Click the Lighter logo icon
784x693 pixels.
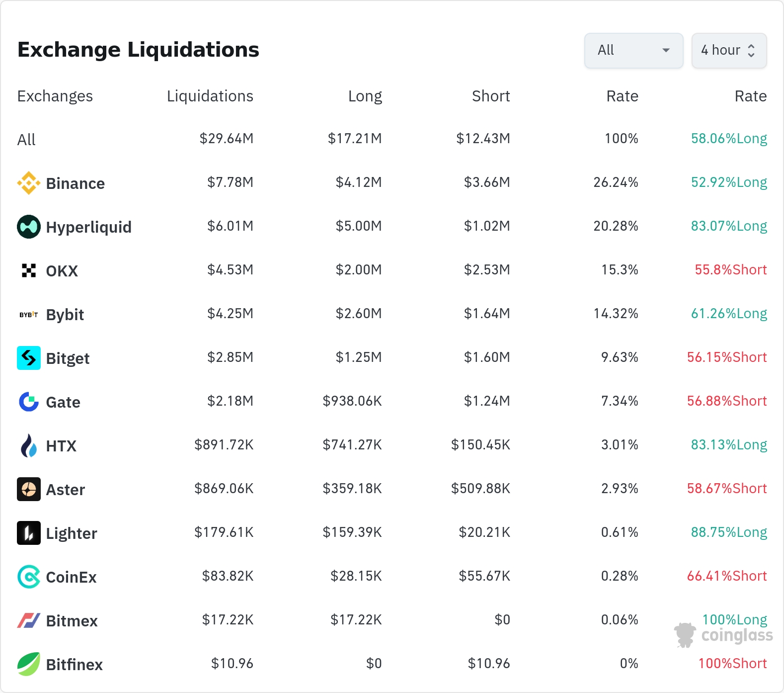pos(29,533)
